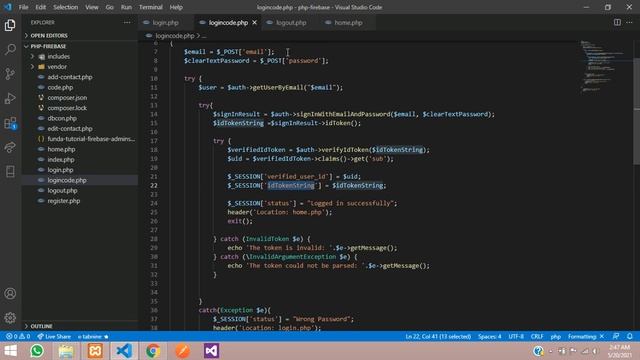Open XAMPP from the taskbar
640x360 pixels.
(95, 351)
